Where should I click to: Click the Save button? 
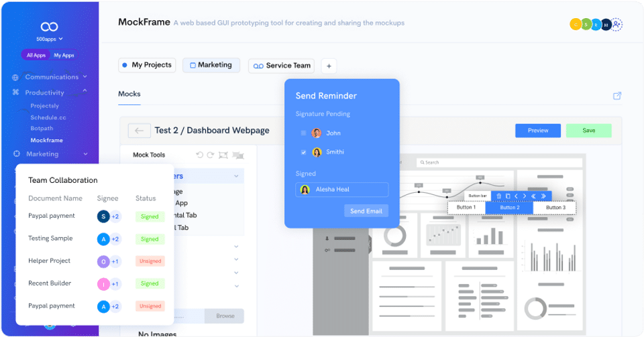click(588, 131)
